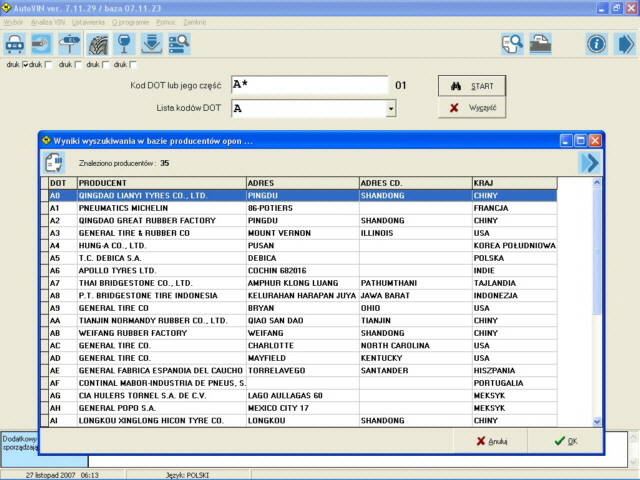Click the results vertical scrollbar thumb
The height and width of the screenshot is (480, 640).
(597, 251)
